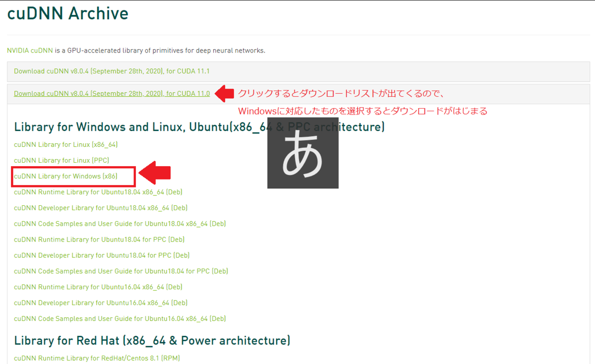Get cuDNN Developer Library for Ubuntu16.04 x86_64 (Deb)
This screenshot has height=364, width=595.
pos(101,303)
